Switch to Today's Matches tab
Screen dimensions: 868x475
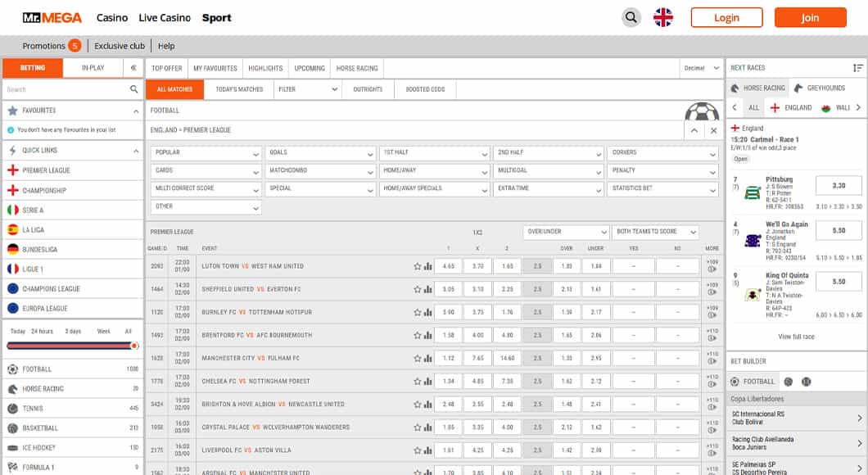tap(239, 89)
